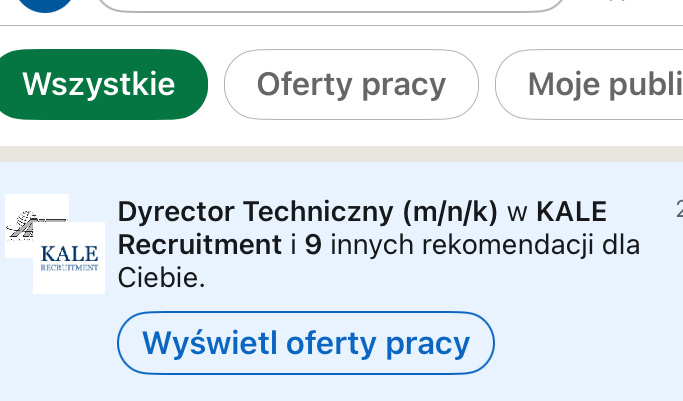Click the bold "KALE" company name text
This screenshot has height=401, width=683.
(x=571, y=211)
